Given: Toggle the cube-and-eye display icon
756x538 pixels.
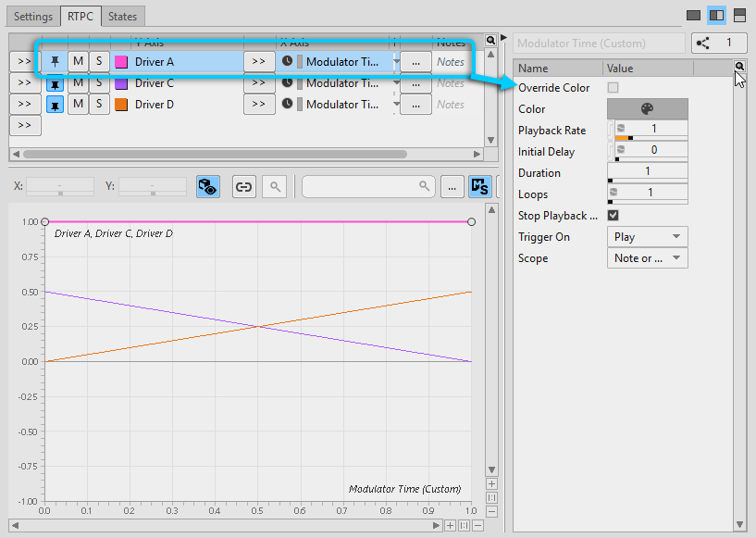Looking at the screenshot, I should pos(208,187).
